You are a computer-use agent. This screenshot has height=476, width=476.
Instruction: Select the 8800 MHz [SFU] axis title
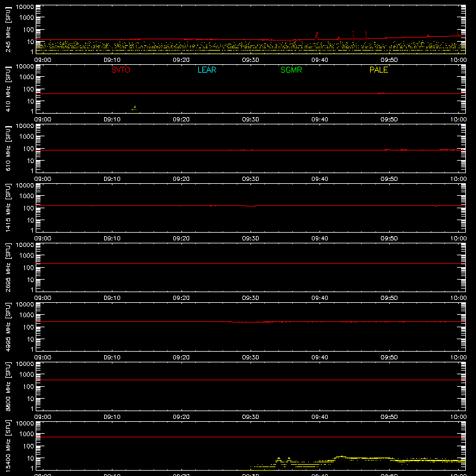tap(8, 386)
